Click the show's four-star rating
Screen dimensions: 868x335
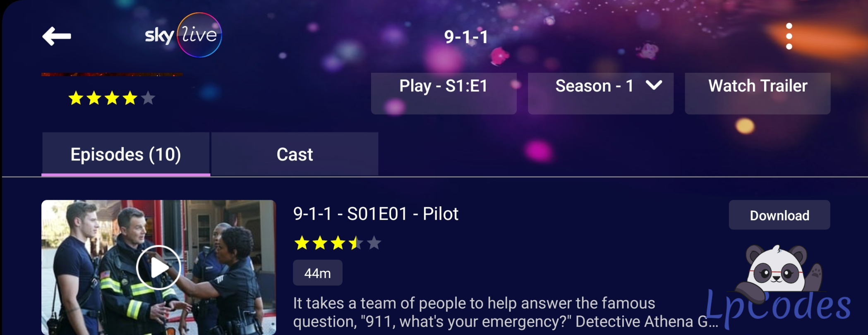click(112, 98)
